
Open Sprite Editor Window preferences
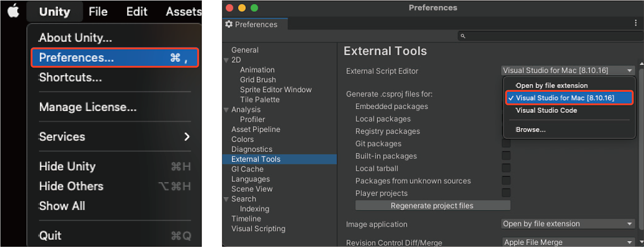(276, 90)
